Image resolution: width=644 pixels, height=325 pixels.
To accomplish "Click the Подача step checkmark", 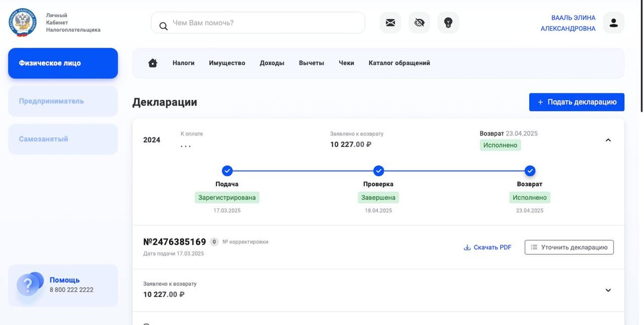I will pyautogui.click(x=227, y=171).
